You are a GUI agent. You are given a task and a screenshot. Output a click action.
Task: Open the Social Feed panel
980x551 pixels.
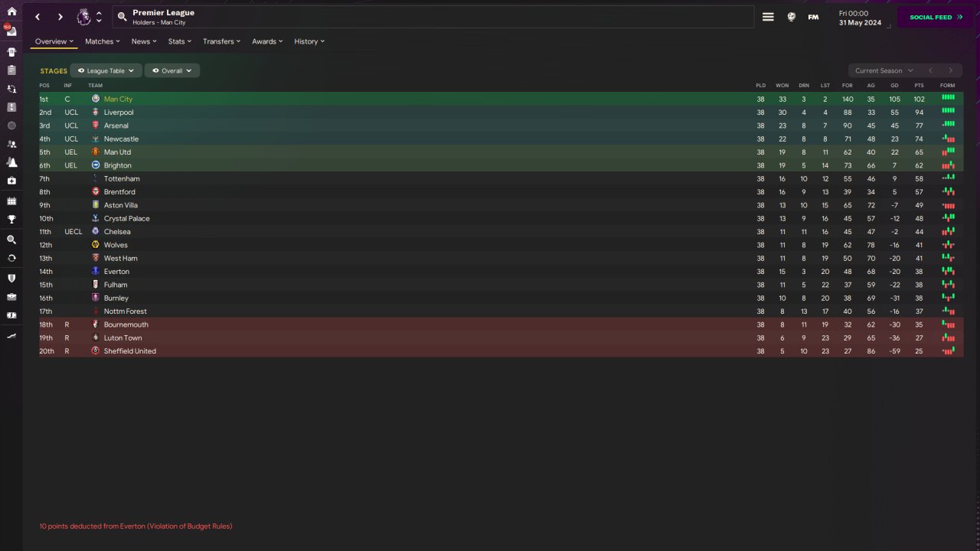tap(935, 17)
